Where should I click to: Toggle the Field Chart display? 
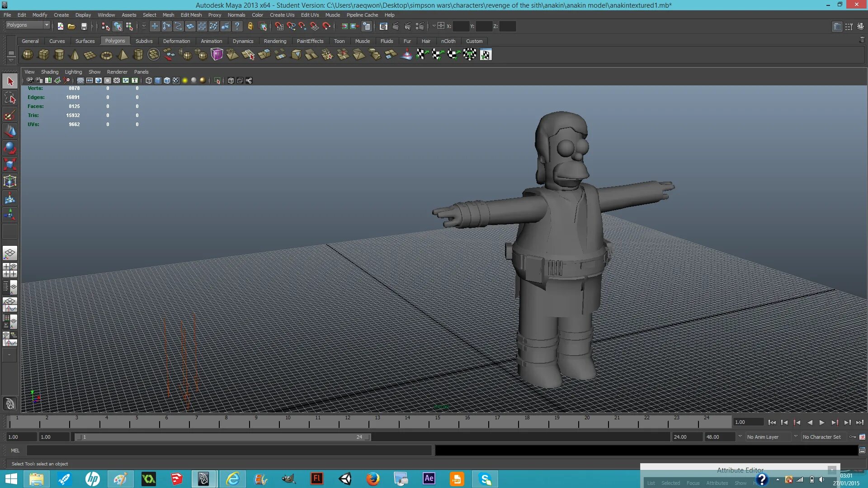pyautogui.click(x=117, y=80)
